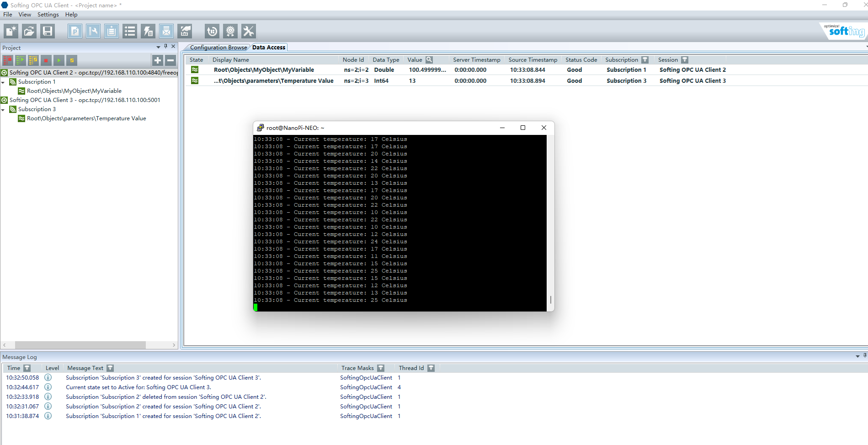Click the green connect-all sessions icon

tap(21, 60)
